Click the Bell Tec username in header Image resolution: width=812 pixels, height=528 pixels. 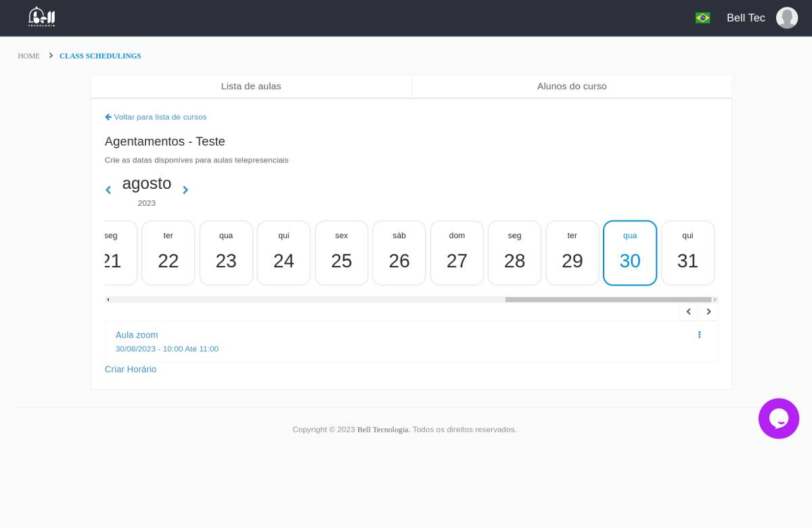pyautogui.click(x=746, y=18)
